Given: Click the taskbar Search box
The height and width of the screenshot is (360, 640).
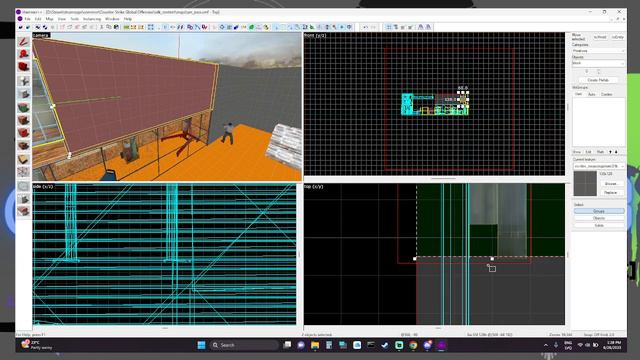Looking at the screenshot, I should [244, 345].
